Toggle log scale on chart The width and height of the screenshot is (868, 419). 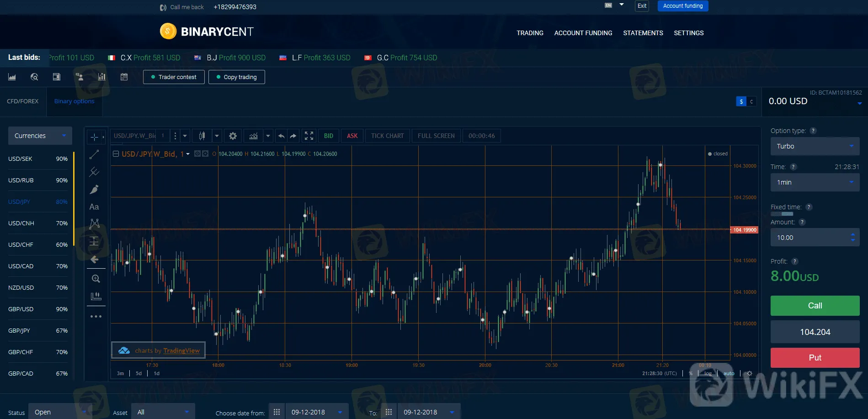(708, 373)
